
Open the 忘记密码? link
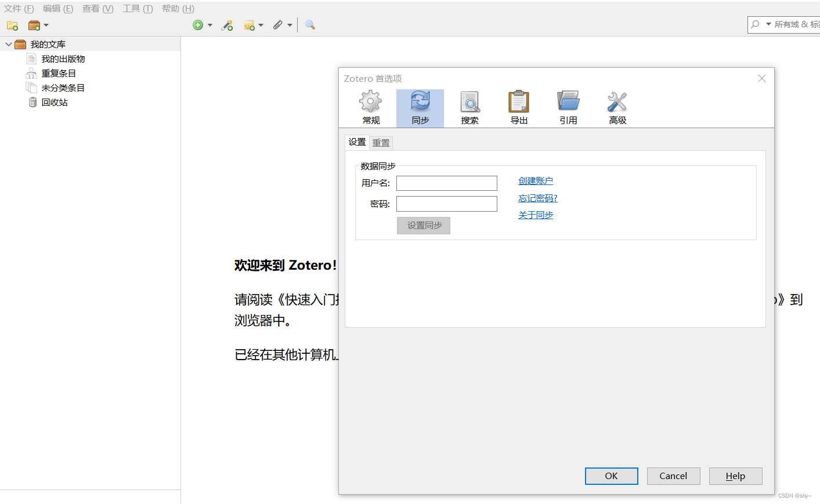click(538, 198)
